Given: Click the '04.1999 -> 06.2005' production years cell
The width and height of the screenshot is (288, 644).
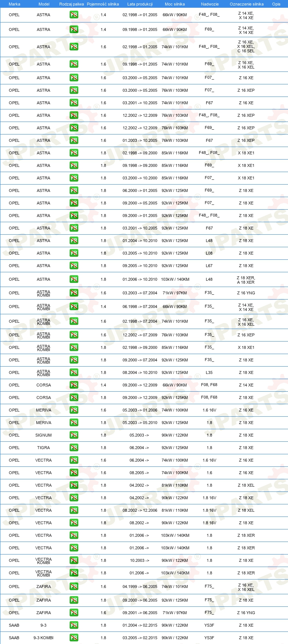Looking at the screenshot, I should [140, 587].
